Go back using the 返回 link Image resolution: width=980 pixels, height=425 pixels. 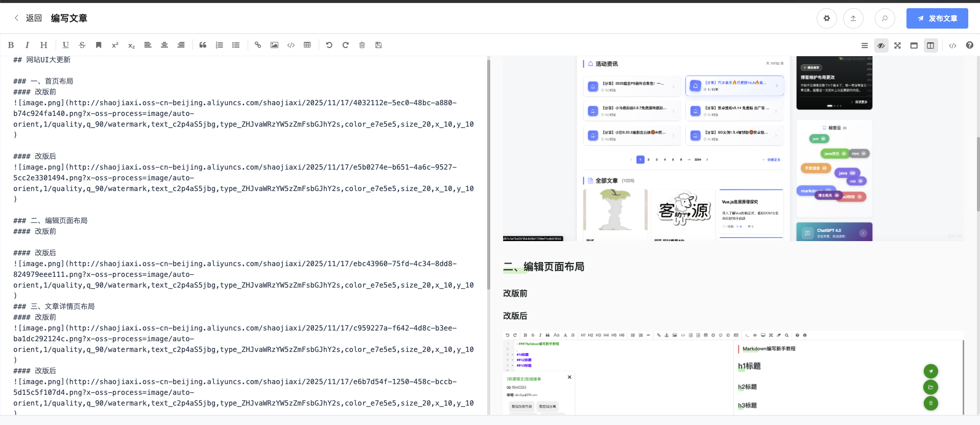point(29,18)
